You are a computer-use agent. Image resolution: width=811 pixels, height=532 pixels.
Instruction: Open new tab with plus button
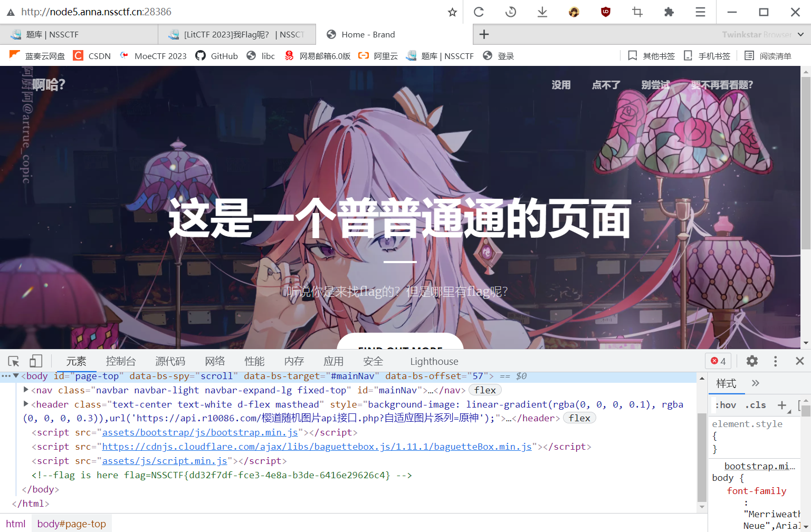[x=484, y=34]
